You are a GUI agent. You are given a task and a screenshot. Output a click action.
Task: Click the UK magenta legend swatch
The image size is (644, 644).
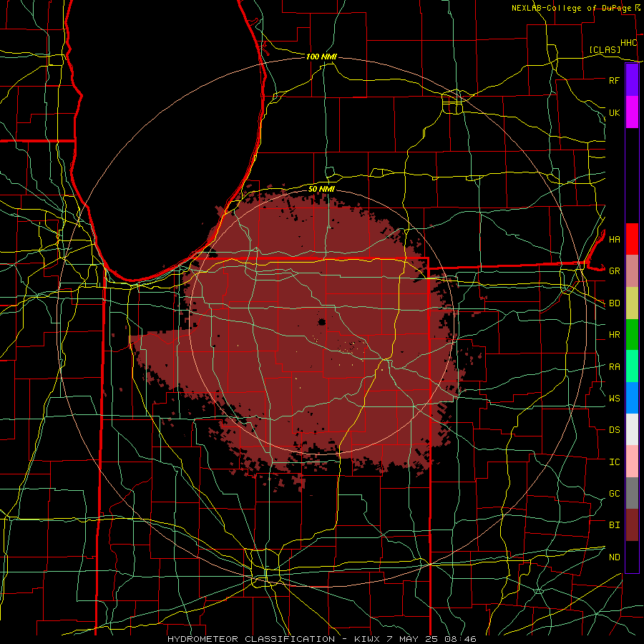click(x=632, y=112)
